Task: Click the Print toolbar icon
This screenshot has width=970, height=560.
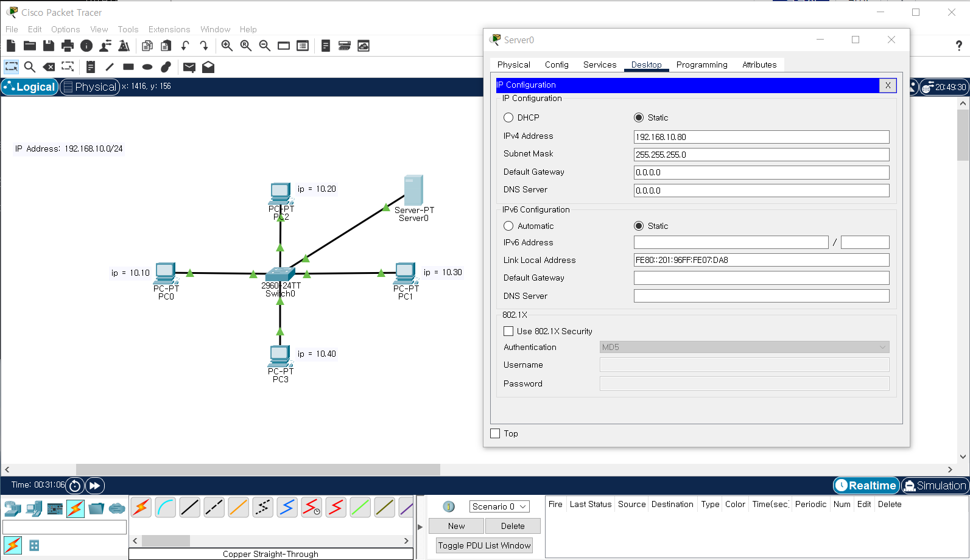Action: point(68,46)
